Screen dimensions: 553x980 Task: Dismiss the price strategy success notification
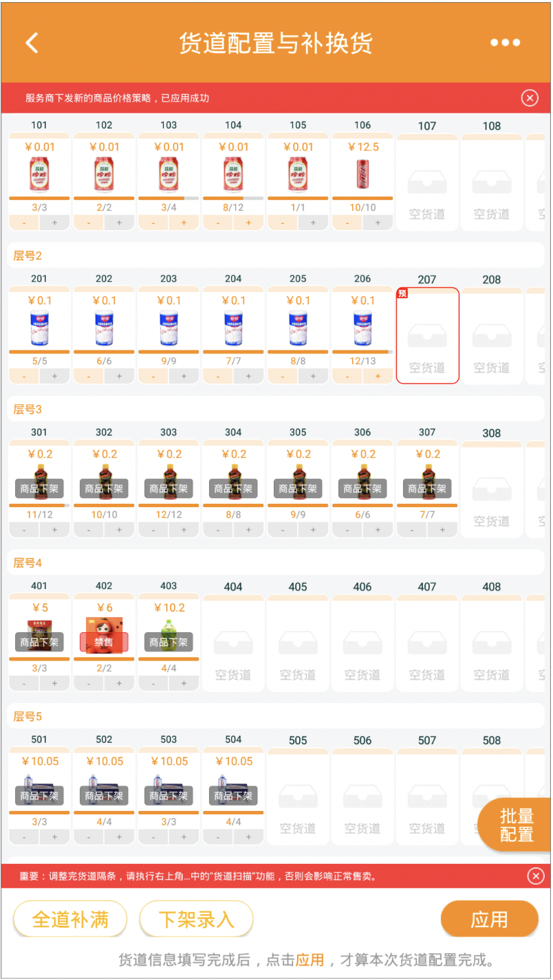pos(530,98)
